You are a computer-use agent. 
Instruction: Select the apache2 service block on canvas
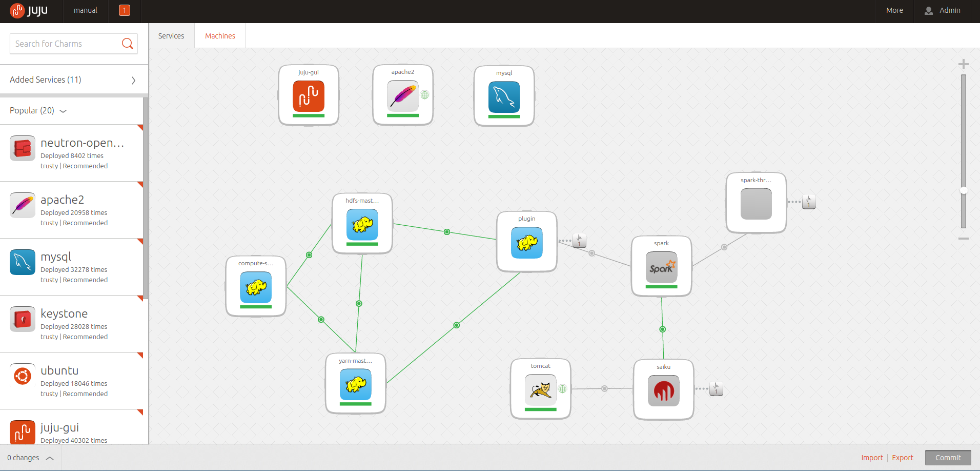pos(403,95)
